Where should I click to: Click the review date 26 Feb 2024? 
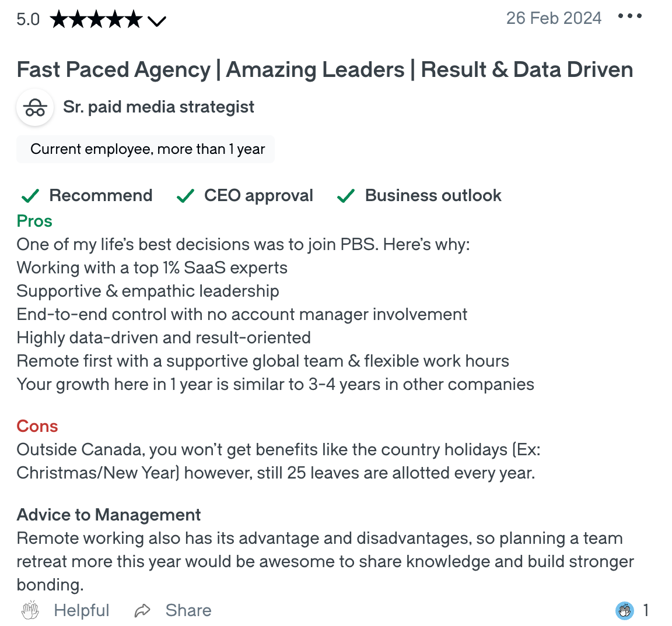click(554, 18)
